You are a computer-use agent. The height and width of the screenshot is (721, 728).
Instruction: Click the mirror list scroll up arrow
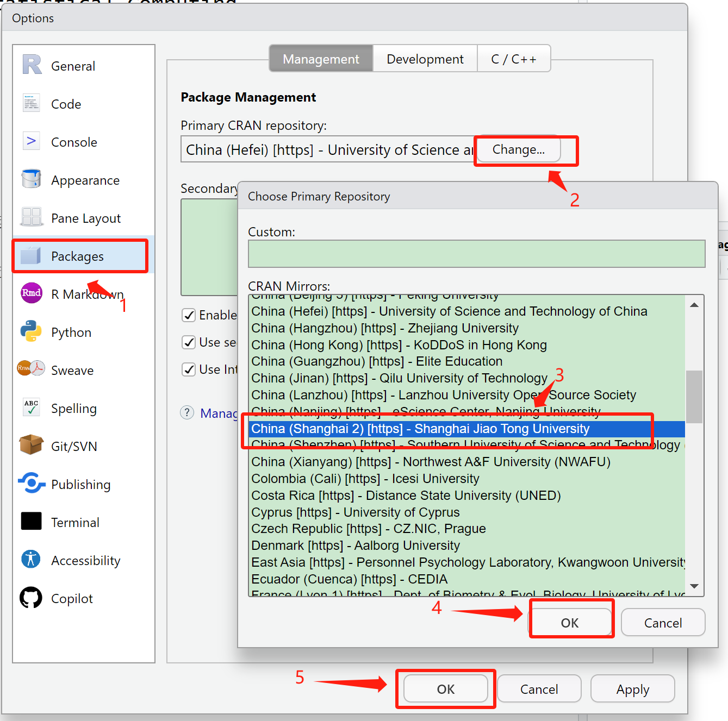[694, 305]
